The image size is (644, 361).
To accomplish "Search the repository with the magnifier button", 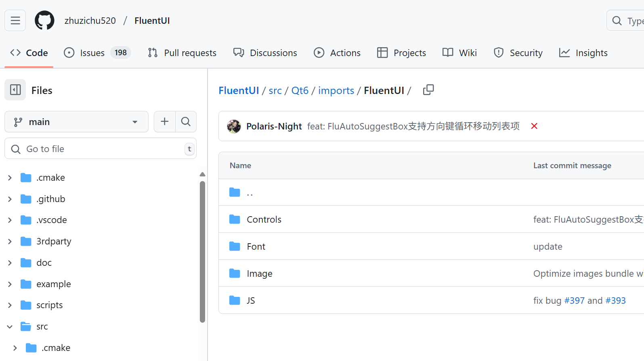I will pos(186,122).
